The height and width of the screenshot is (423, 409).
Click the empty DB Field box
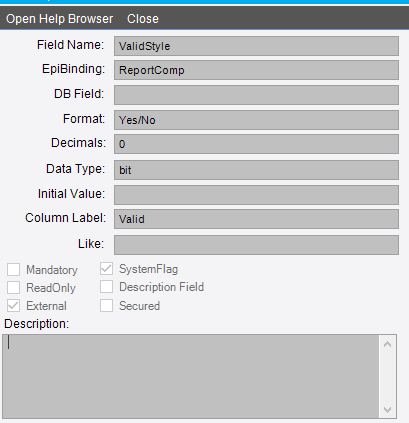(256, 95)
